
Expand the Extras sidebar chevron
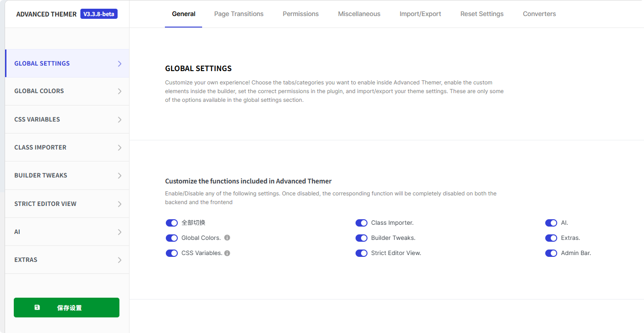(x=119, y=260)
